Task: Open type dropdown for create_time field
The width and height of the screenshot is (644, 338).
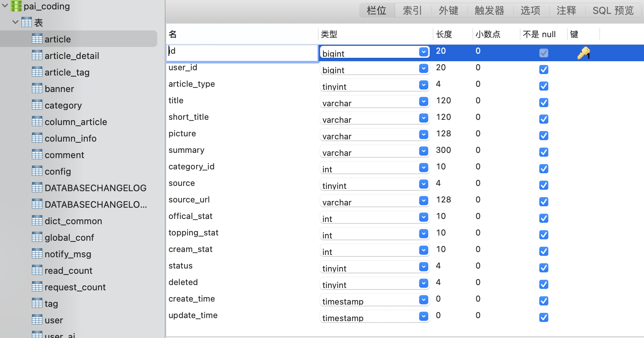Action: [x=423, y=300]
